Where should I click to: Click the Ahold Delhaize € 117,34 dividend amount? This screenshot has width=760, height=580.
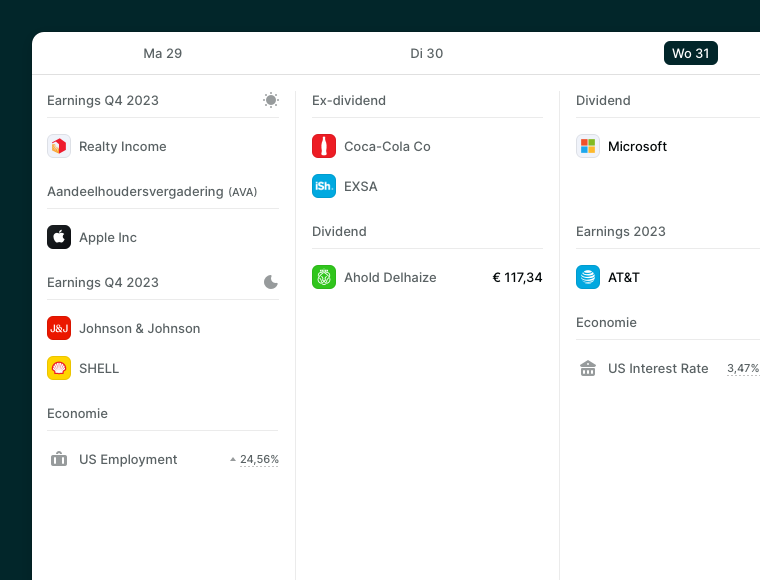517,277
